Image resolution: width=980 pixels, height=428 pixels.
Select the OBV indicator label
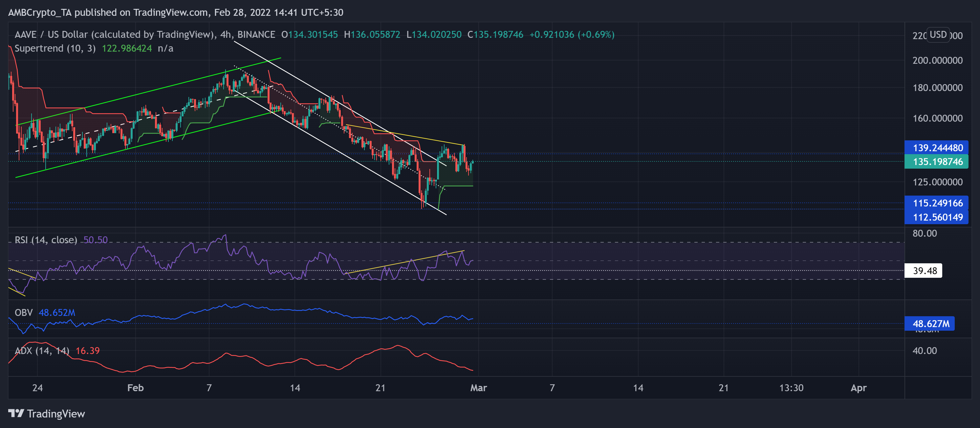24,313
